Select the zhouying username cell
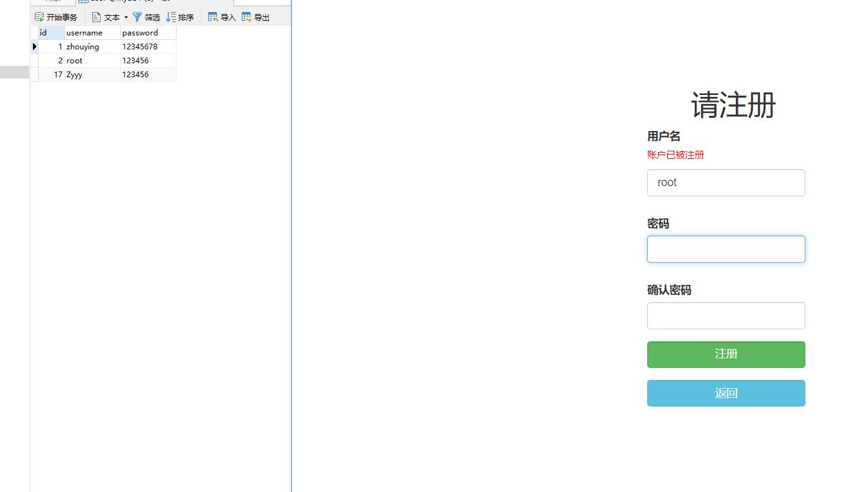 click(92, 47)
